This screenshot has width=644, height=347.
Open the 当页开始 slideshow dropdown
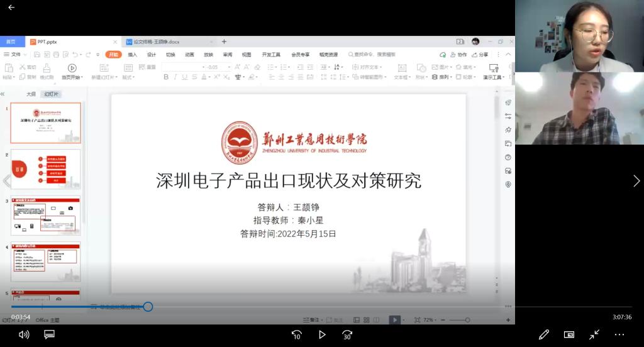(72, 77)
